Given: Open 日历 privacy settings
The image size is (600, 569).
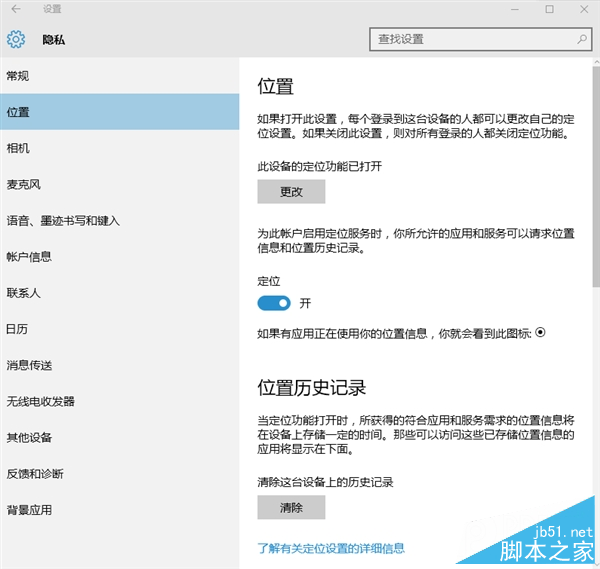Looking at the screenshot, I should pyautogui.click(x=119, y=329).
